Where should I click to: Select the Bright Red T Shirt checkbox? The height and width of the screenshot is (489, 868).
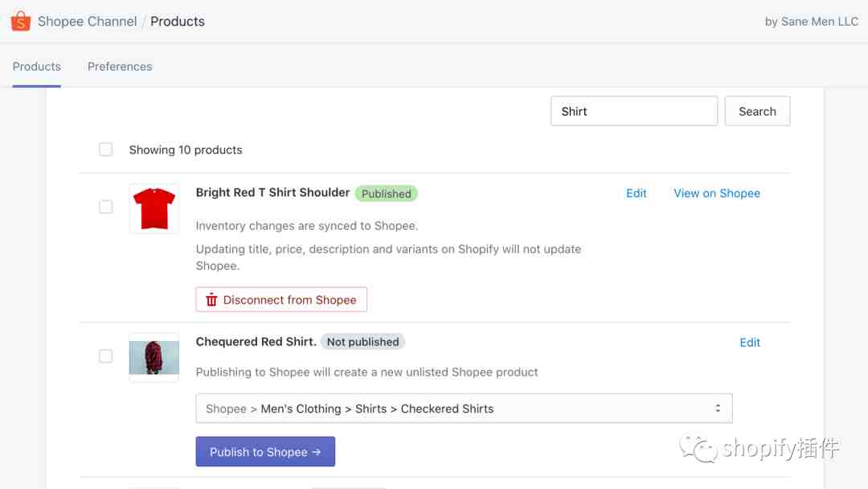pyautogui.click(x=106, y=208)
